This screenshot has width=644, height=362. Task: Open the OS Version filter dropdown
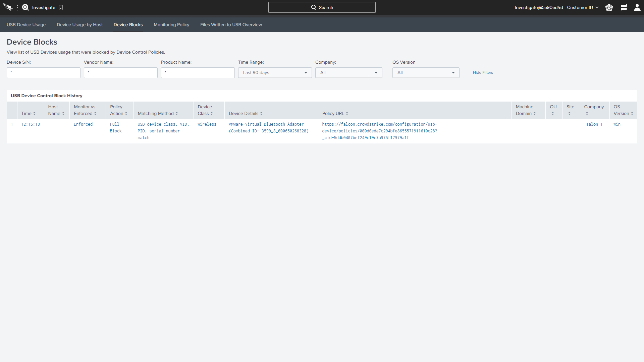click(x=426, y=73)
